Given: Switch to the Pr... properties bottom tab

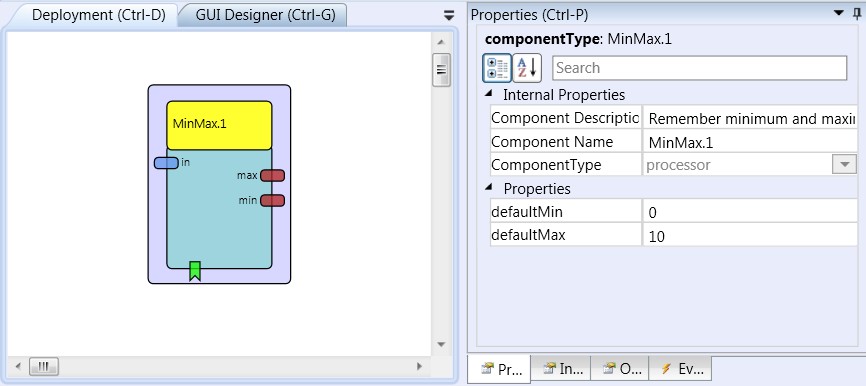Looking at the screenshot, I should pos(499,369).
